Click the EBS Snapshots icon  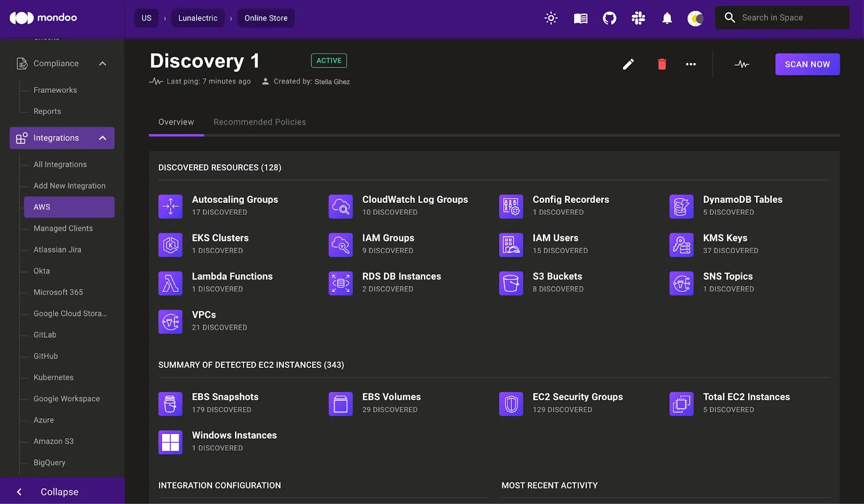point(170,404)
